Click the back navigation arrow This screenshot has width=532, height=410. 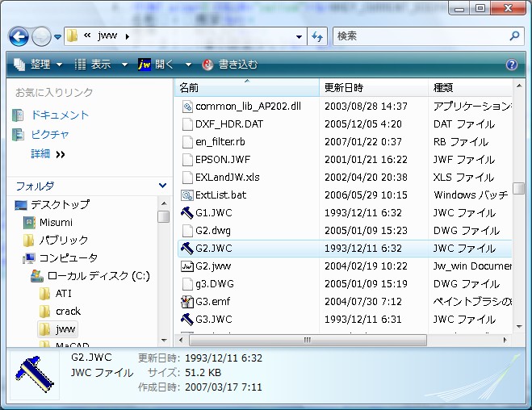[19, 36]
